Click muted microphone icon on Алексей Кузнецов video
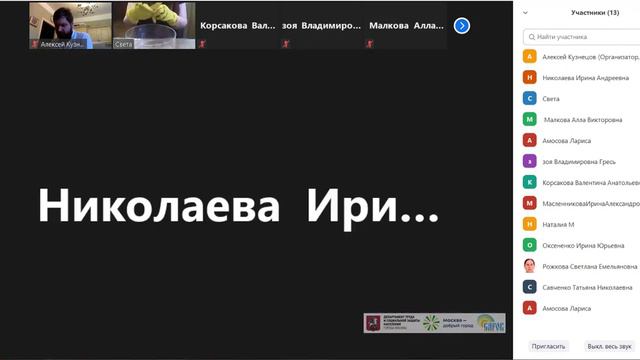The image size is (640, 360). tap(35, 44)
